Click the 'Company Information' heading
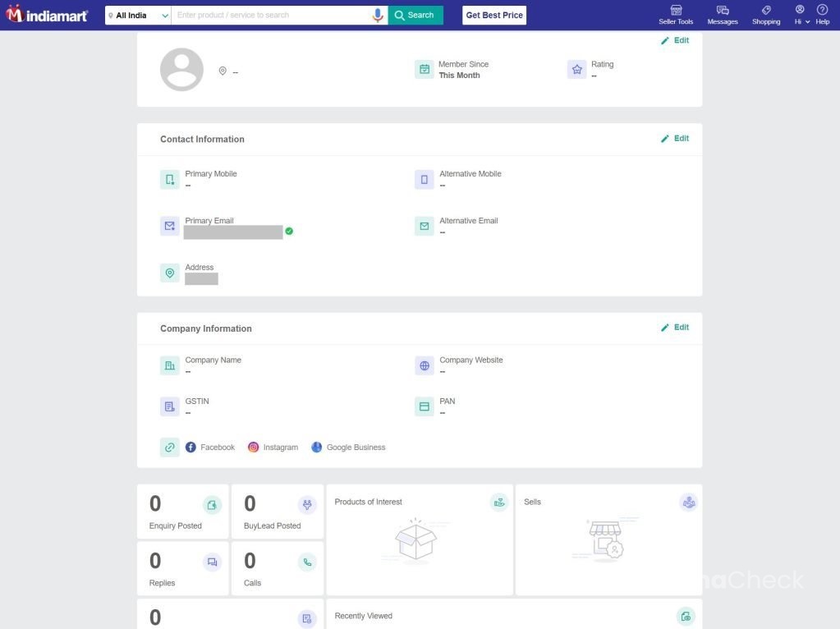This screenshot has width=840, height=629. click(206, 328)
